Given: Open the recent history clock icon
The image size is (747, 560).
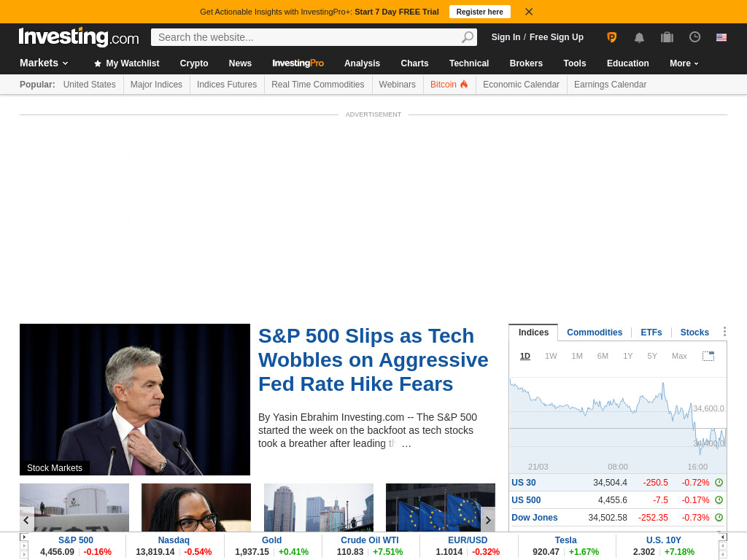Looking at the screenshot, I should tap(694, 37).
